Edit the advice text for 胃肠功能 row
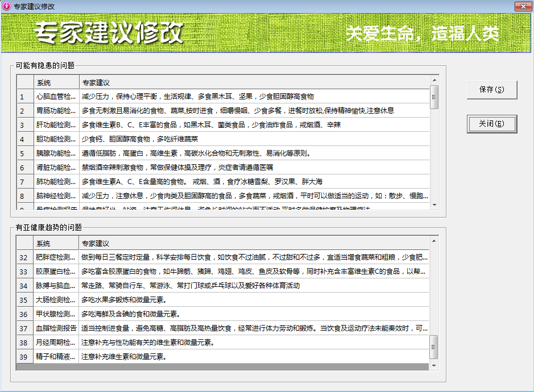The width and height of the screenshot is (534, 392). (x=253, y=111)
